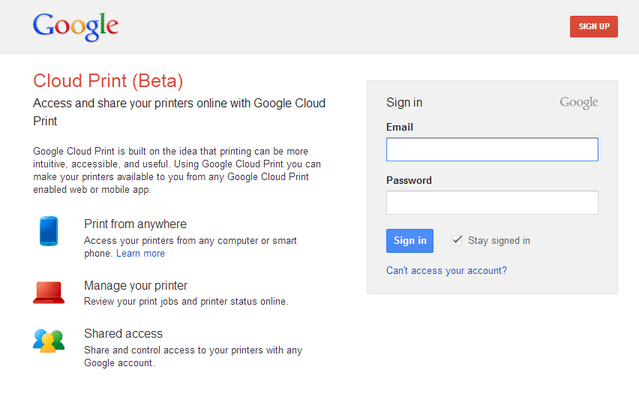Click the Stay signed in label text

499,241
